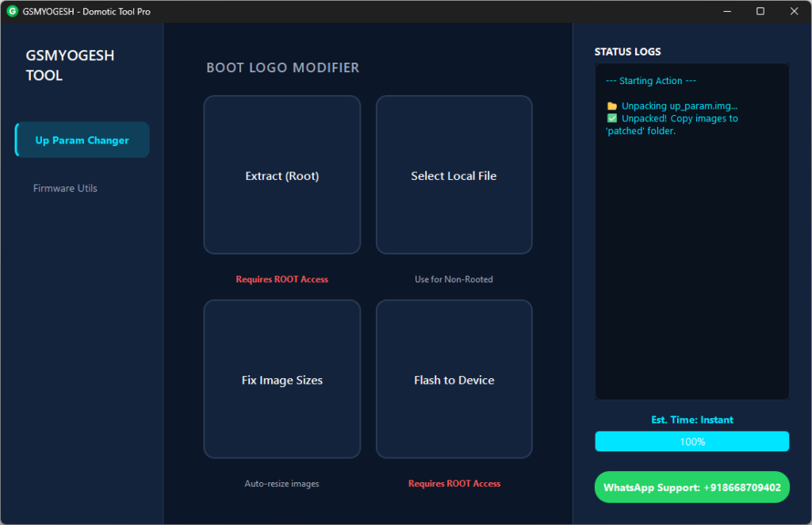Close the GSMYOGESH tool window
Viewport: 812px width, 525px height.
[x=794, y=11]
